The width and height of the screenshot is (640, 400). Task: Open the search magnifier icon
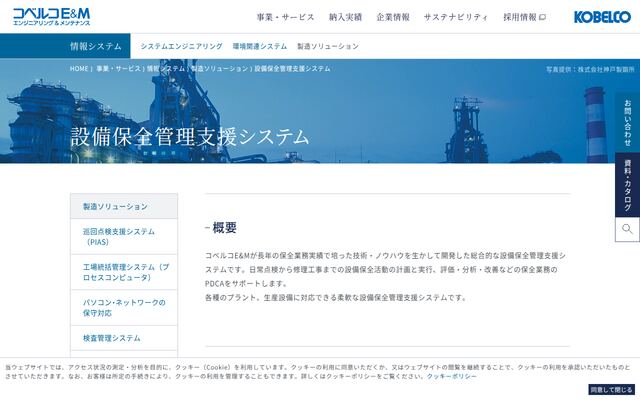tap(627, 229)
